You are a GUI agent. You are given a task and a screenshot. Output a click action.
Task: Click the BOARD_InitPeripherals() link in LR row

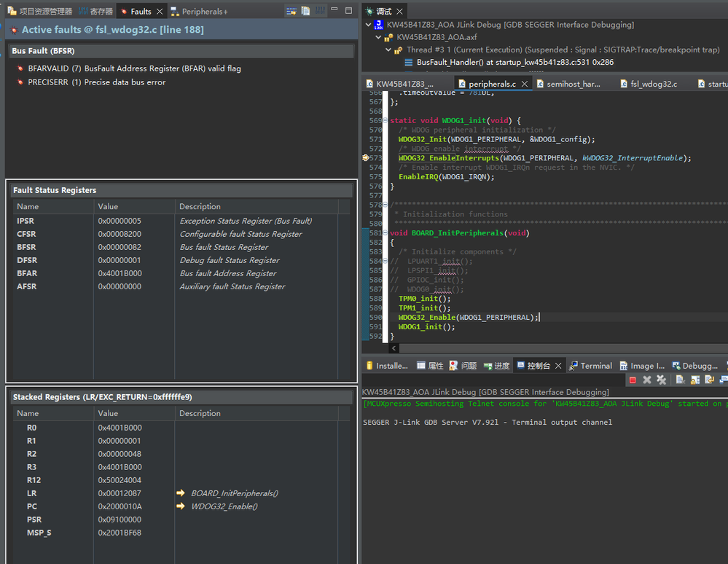click(234, 493)
